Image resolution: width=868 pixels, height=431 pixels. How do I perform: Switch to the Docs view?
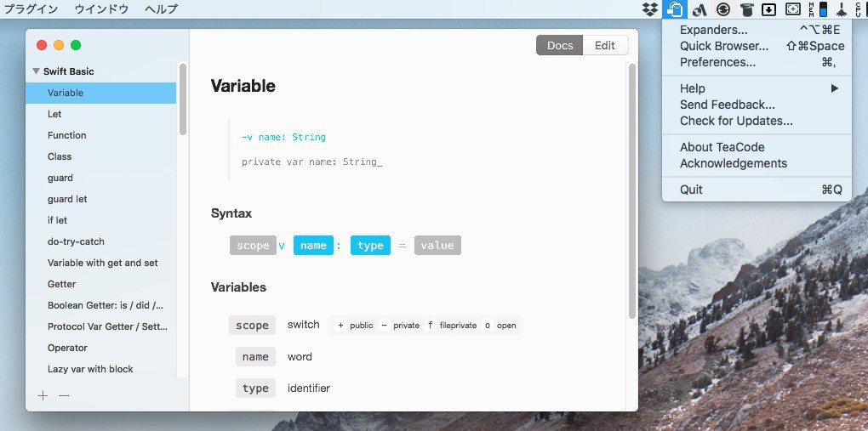560,45
